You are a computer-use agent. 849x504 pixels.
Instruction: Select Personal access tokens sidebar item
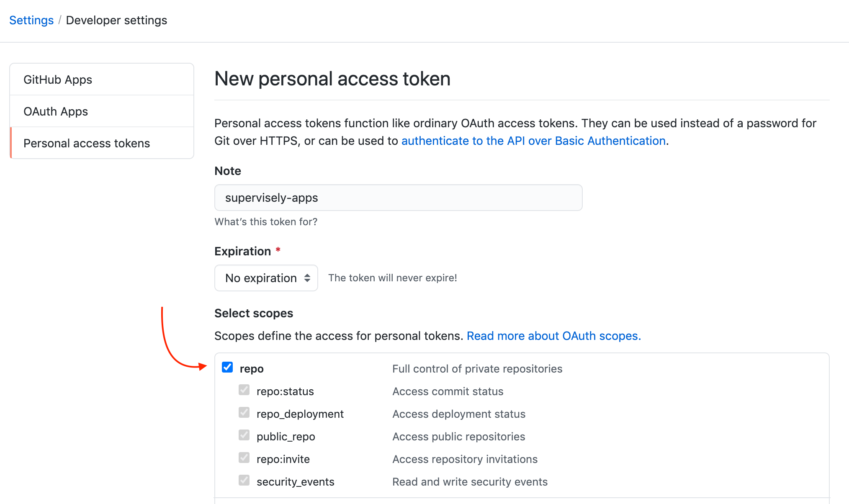pyautogui.click(x=87, y=143)
